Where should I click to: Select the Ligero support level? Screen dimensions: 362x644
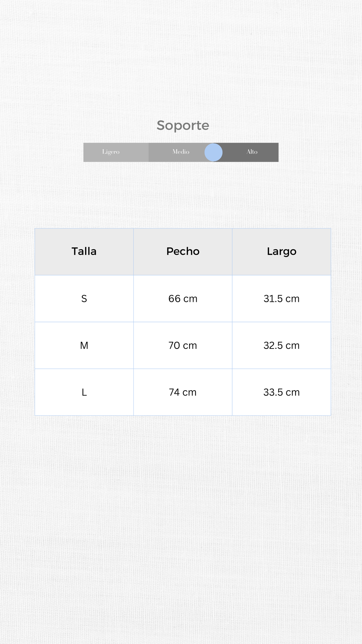[111, 152]
